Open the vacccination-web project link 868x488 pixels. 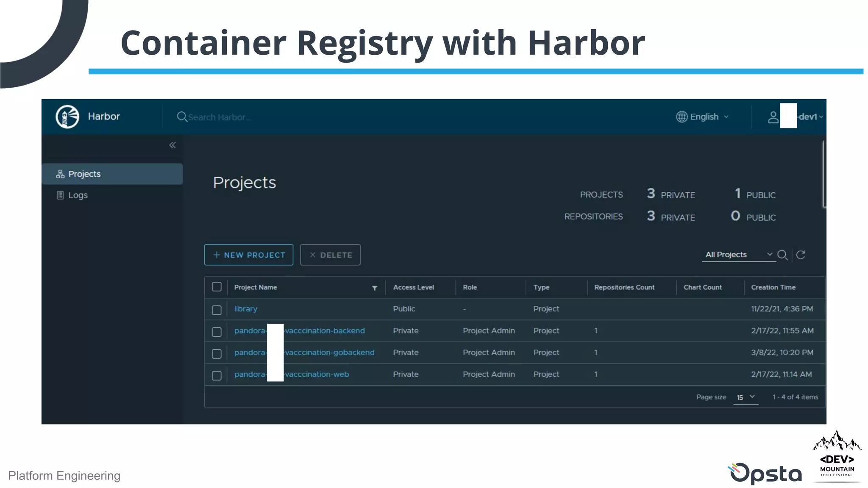pyautogui.click(x=292, y=374)
